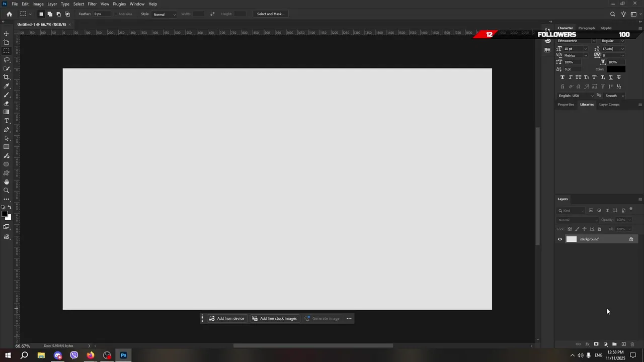
Task: Open the marquee Style Normal dropdown
Action: pyautogui.click(x=165, y=14)
